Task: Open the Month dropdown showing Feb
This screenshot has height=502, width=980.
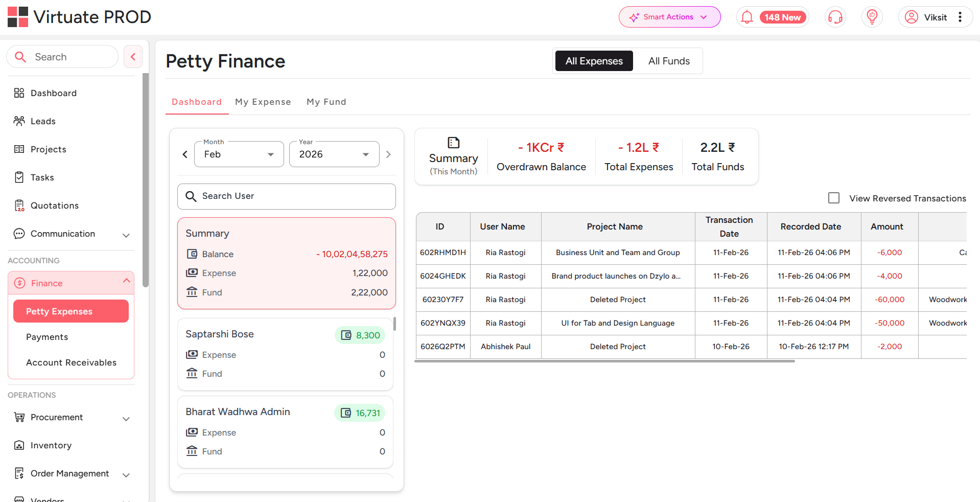Action: tap(238, 154)
